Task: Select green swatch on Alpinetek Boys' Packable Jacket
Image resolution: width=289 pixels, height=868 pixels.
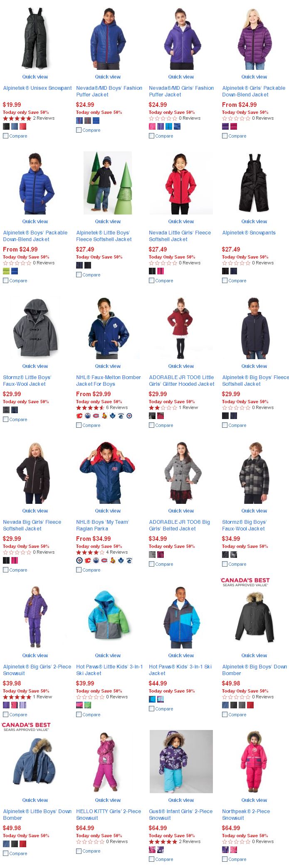Action: (x=6, y=271)
